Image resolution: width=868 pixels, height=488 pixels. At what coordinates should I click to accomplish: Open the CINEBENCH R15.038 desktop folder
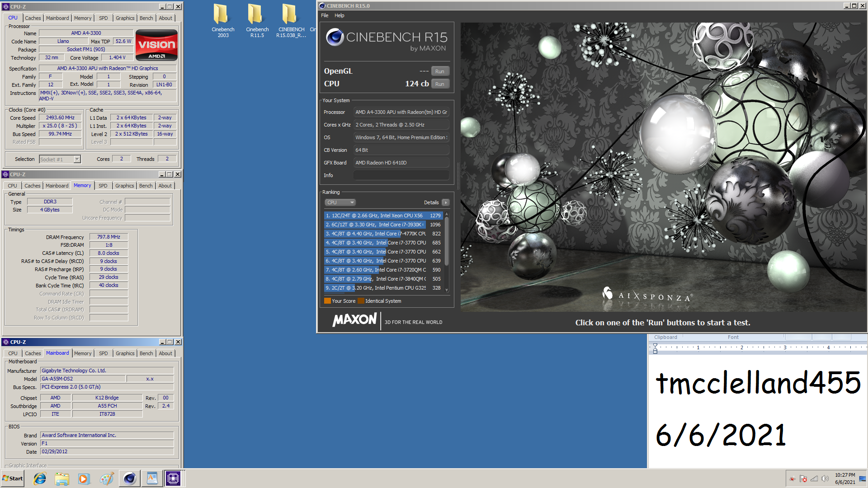pos(291,20)
